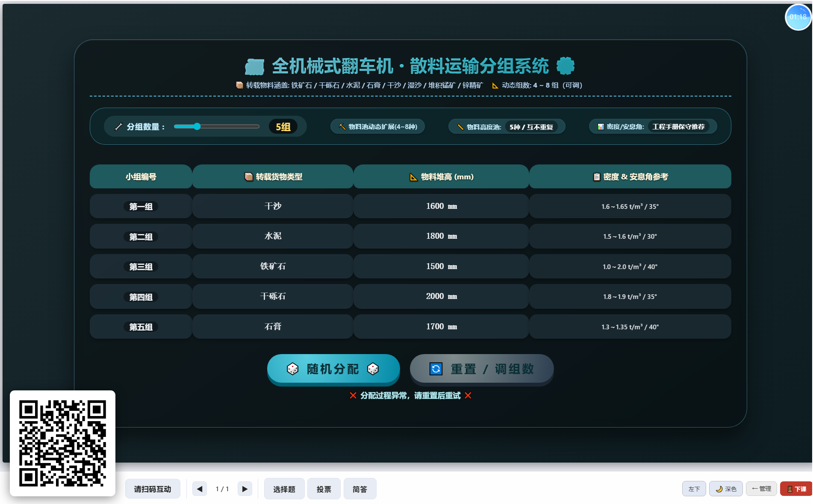Click the 重置 / 调组数 reset button
Screen dimensions: 813x504
pos(482,369)
